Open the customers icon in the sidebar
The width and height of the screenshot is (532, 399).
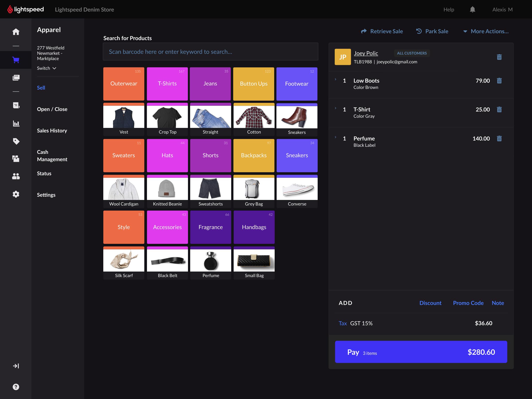pyautogui.click(x=16, y=176)
